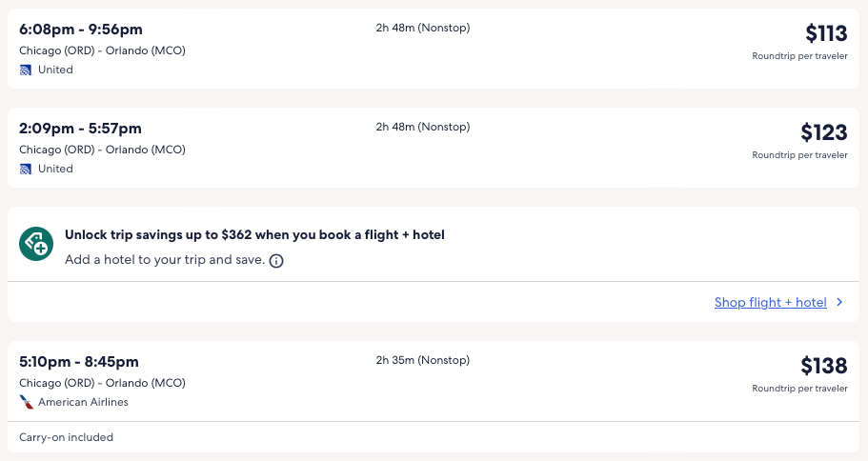Click the United logo on the $113 flight
Image resolution: width=868 pixels, height=461 pixels.
(x=26, y=70)
